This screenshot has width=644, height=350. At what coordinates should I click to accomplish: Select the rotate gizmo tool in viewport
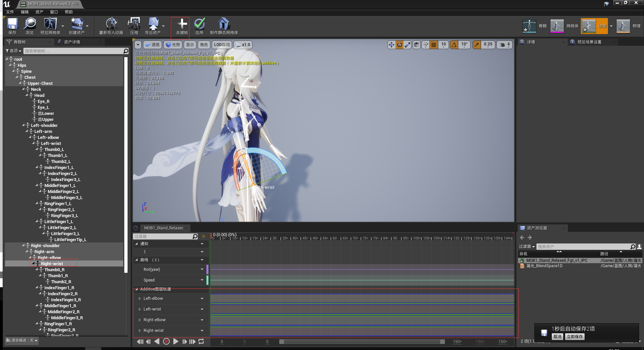399,45
